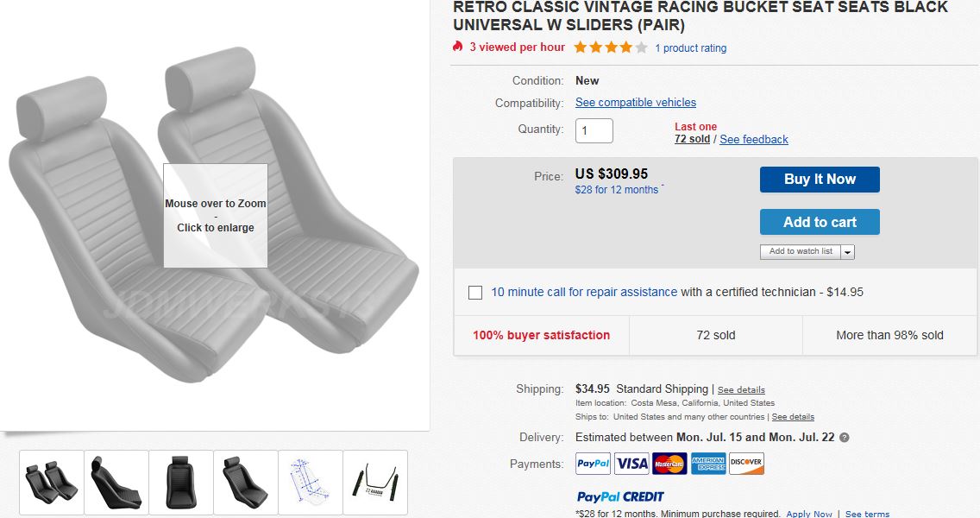Click the delivery estimate help icon
The image size is (980, 518).
click(x=845, y=438)
